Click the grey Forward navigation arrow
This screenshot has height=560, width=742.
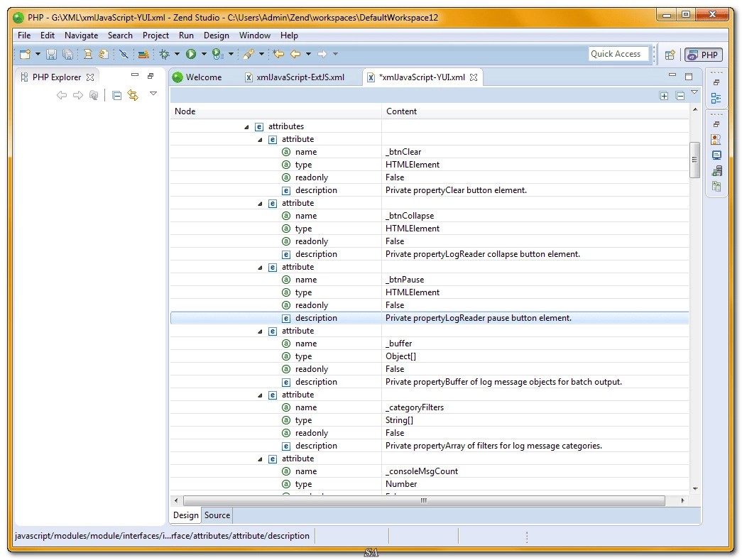(x=322, y=55)
